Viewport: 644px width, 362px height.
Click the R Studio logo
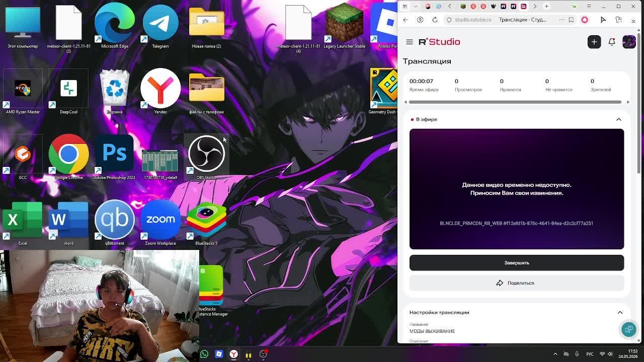tap(439, 42)
